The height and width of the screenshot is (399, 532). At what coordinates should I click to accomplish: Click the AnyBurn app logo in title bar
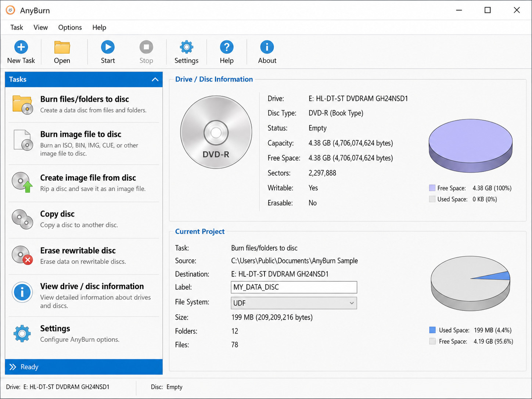10,10
